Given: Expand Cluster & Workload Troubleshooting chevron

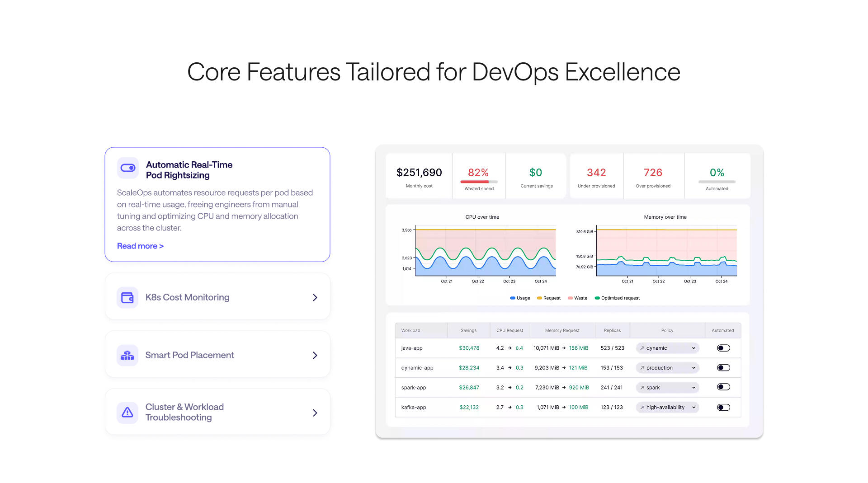Looking at the screenshot, I should [315, 413].
